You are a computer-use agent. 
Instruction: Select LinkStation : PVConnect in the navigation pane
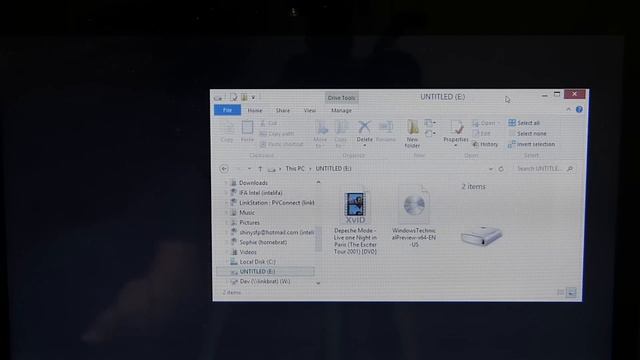click(x=276, y=202)
